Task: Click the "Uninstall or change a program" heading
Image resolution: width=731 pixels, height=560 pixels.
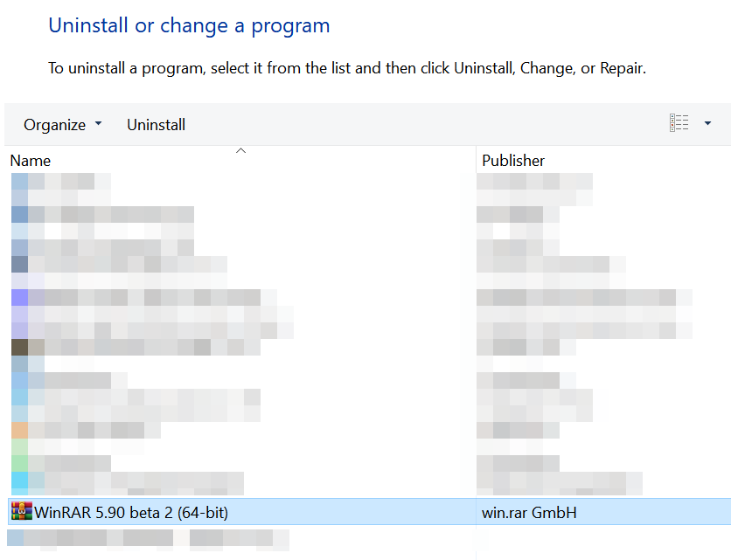Action: (x=189, y=25)
